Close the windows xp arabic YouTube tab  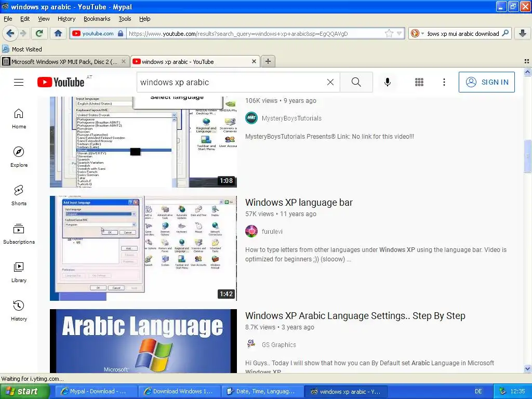pos(254,61)
